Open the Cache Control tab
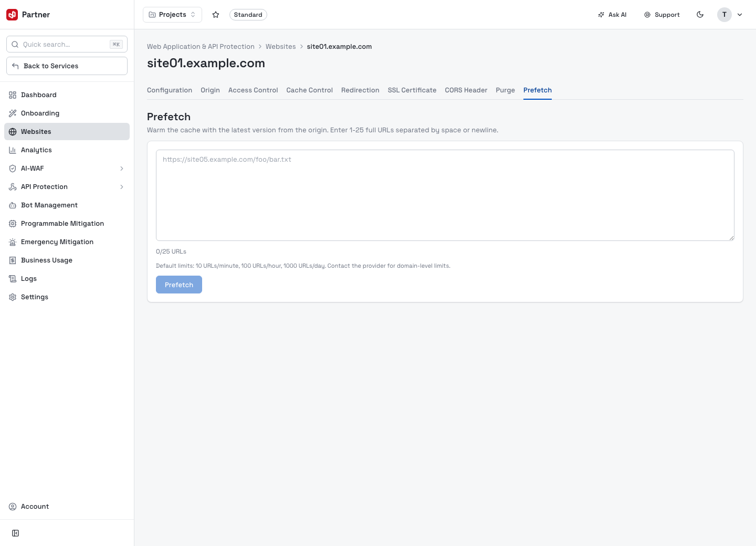The image size is (756, 546). coord(310,90)
